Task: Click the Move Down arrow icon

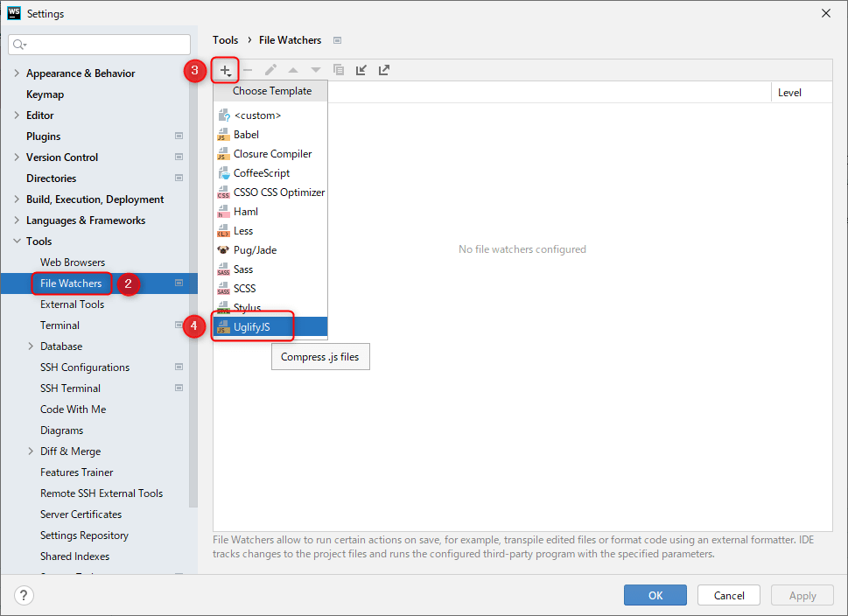Action: coord(316,70)
